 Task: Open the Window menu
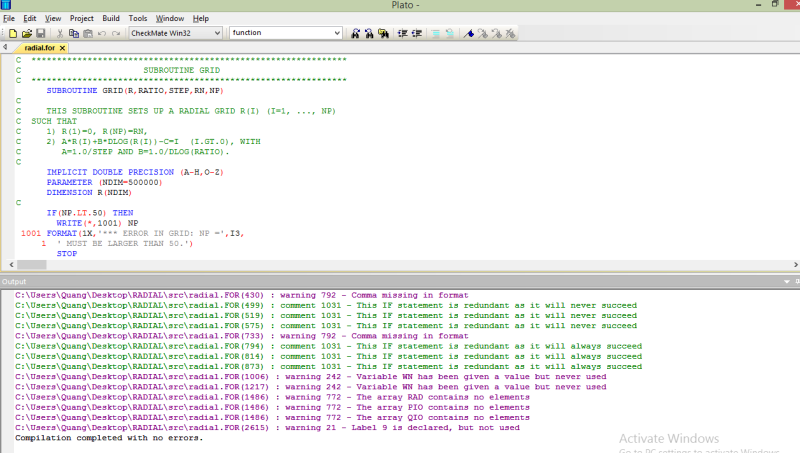[169, 18]
